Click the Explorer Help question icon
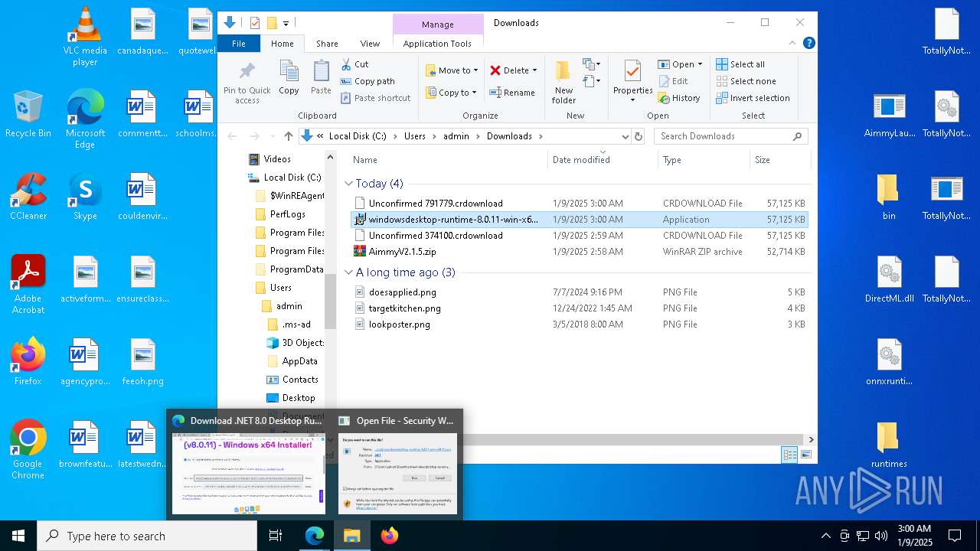Image resolution: width=980 pixels, height=551 pixels. pyautogui.click(x=808, y=44)
